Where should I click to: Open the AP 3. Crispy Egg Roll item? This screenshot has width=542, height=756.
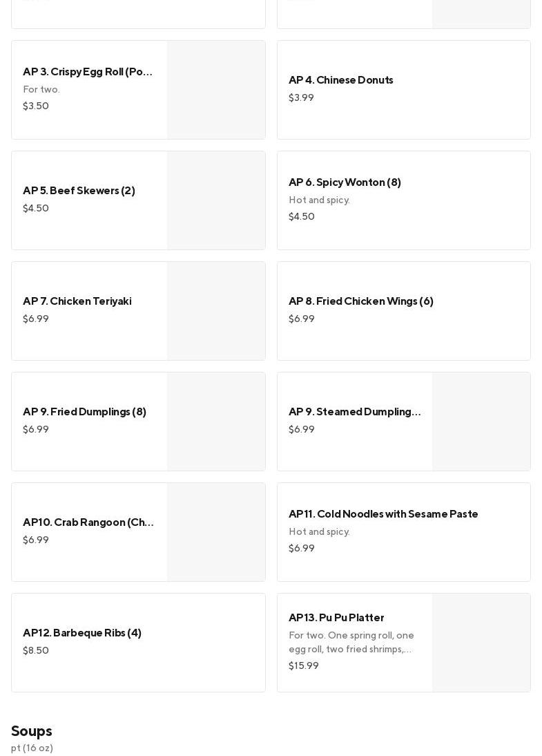point(88,72)
